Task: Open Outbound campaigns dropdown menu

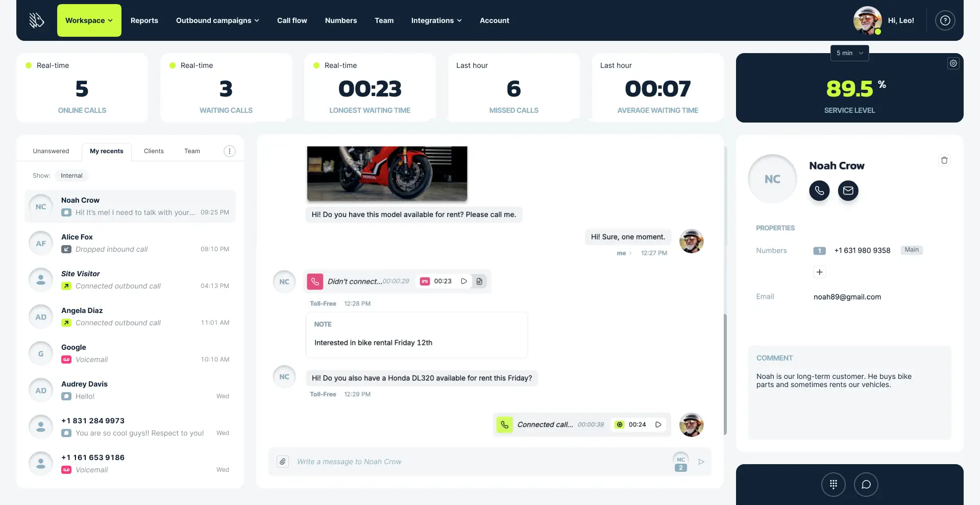Action: pos(217,20)
